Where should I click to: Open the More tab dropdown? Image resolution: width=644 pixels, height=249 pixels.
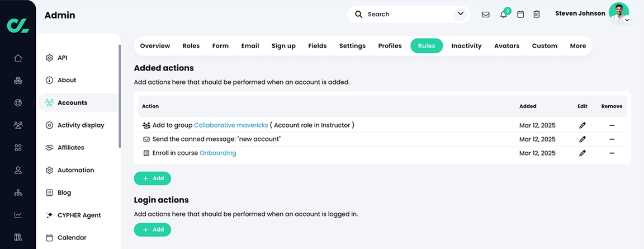578,46
